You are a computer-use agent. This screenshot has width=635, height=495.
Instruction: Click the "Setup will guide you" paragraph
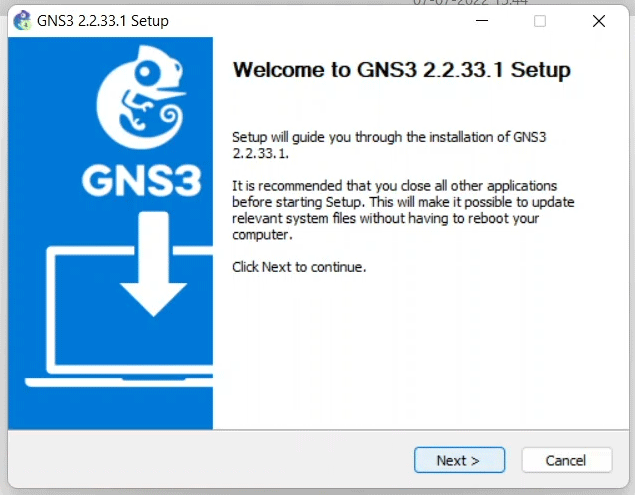pos(389,145)
